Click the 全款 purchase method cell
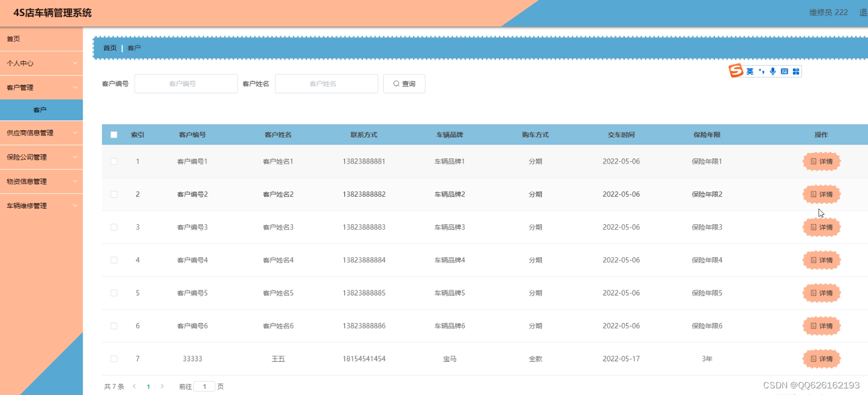This screenshot has width=868, height=395. [536, 359]
